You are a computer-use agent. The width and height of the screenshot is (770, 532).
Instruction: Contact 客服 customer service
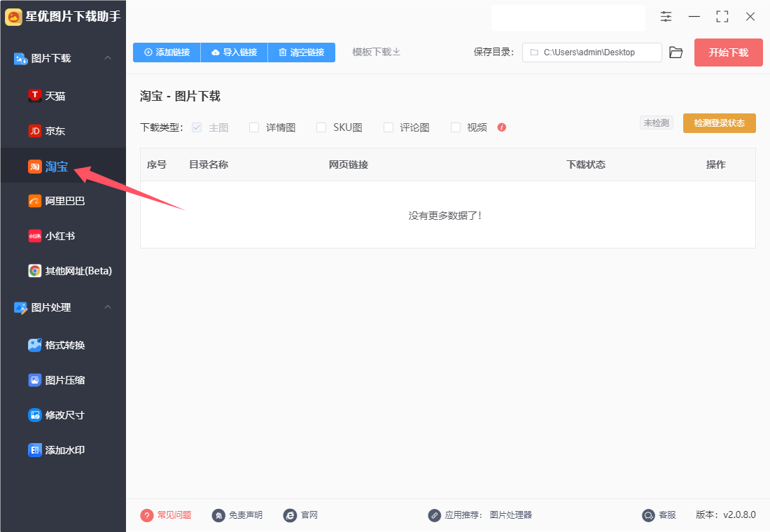click(x=659, y=514)
